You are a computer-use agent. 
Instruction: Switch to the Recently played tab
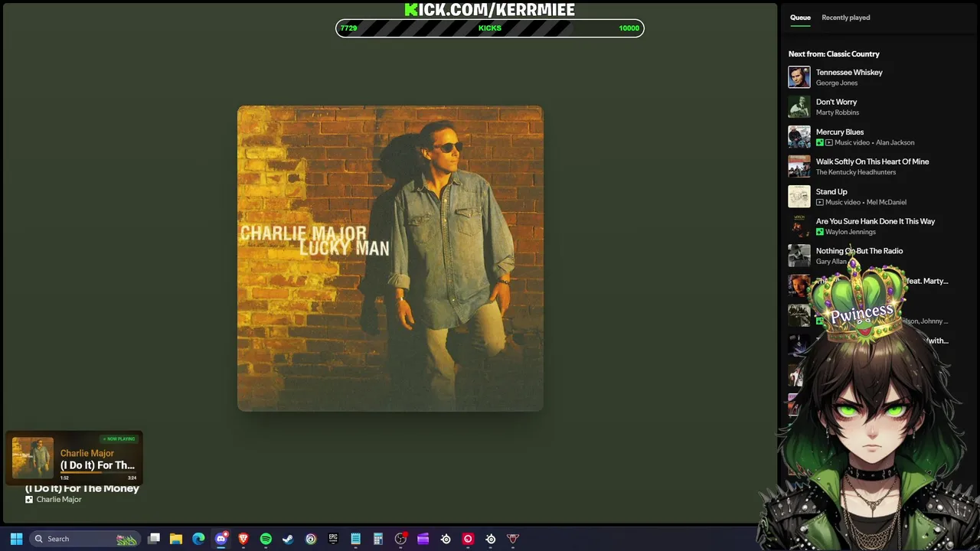[x=845, y=18]
